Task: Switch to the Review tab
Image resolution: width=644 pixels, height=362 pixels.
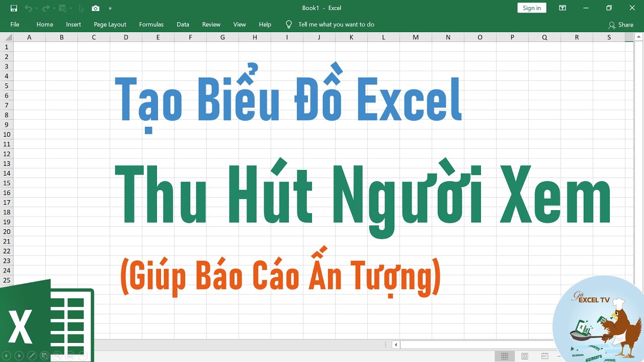Action: [211, 25]
